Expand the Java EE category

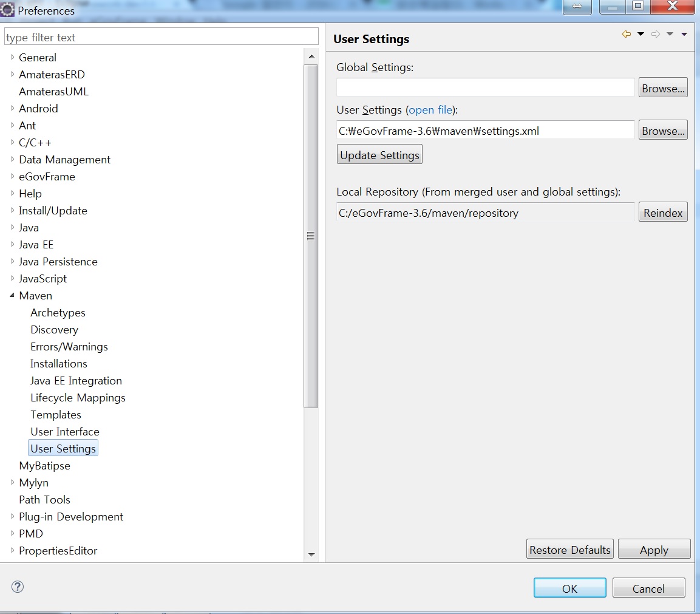[12, 244]
